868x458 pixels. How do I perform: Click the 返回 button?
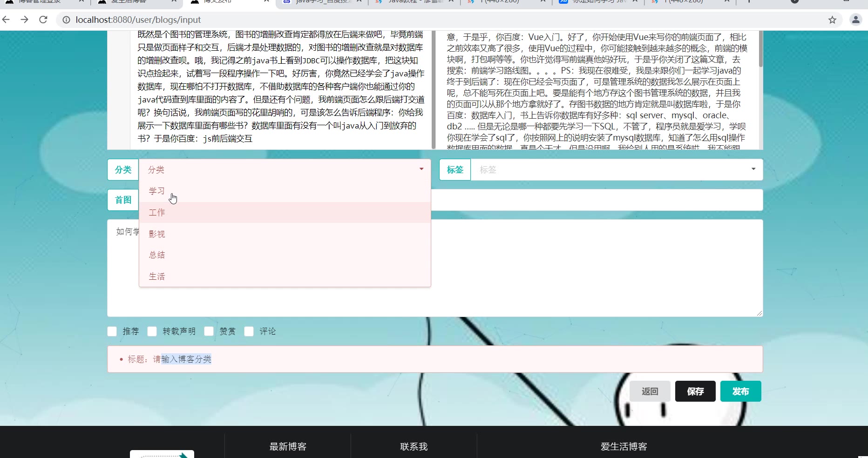pos(650,391)
